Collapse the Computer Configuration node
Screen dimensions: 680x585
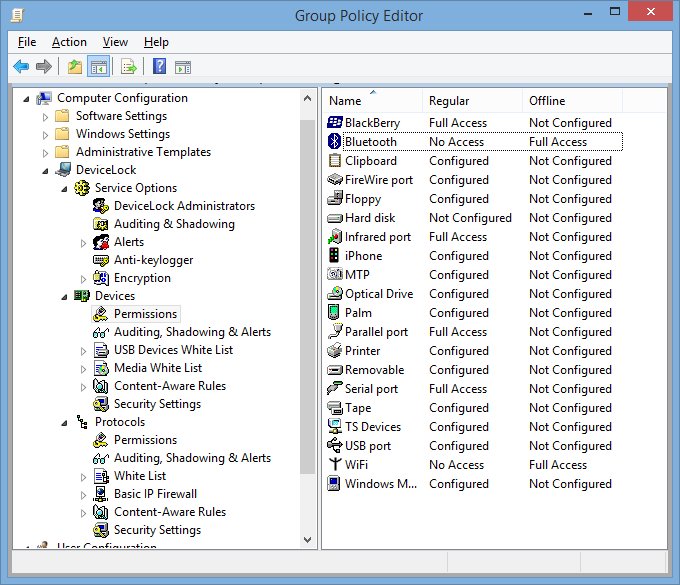[x=26, y=99]
